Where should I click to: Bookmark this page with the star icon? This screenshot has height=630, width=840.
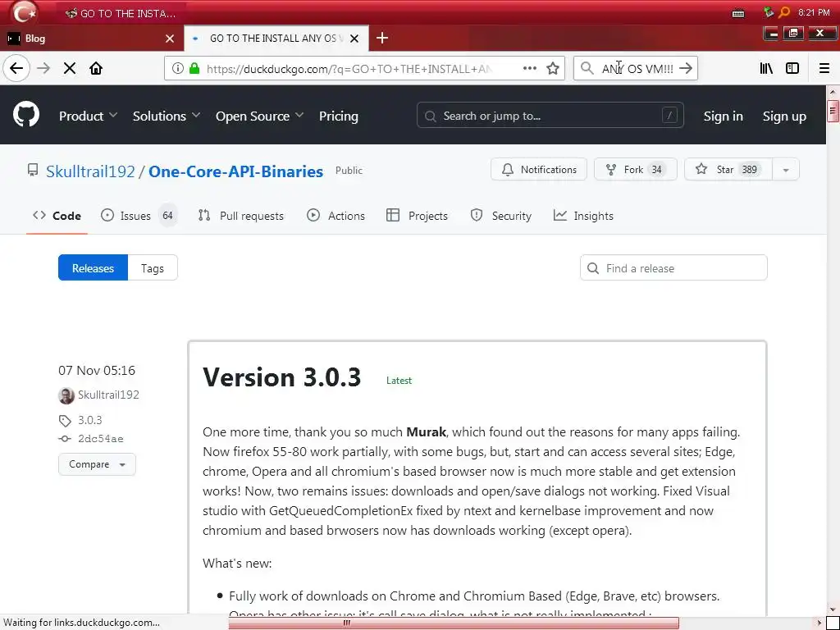(x=553, y=69)
